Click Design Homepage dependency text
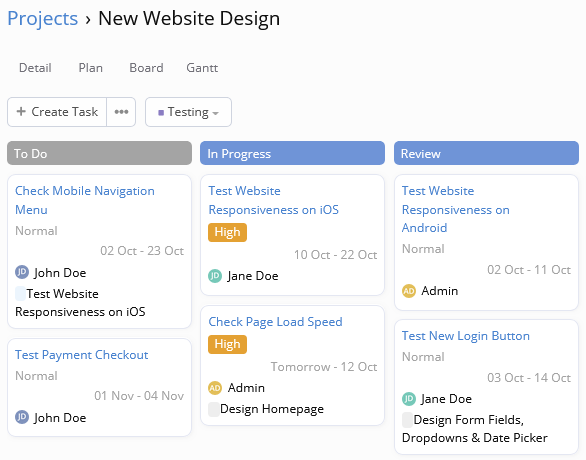The height and width of the screenshot is (460, 586). [x=272, y=409]
